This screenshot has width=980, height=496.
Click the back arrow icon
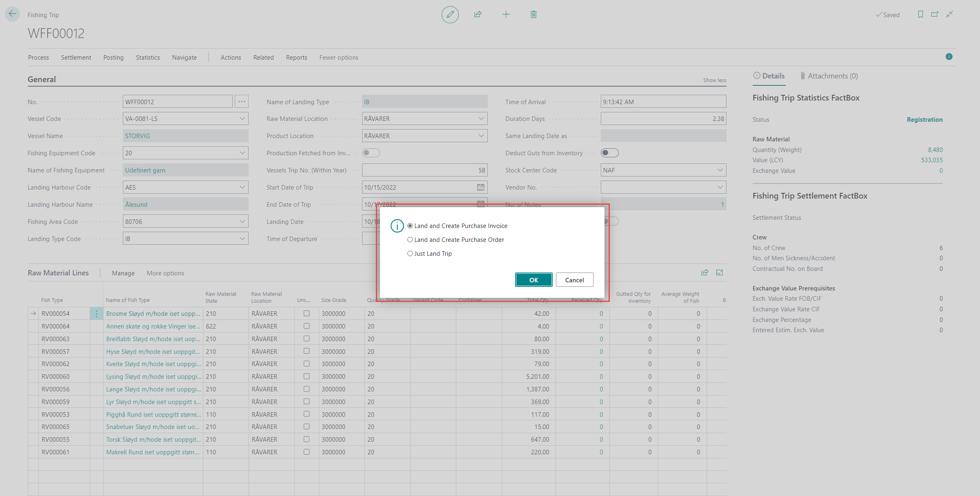click(13, 14)
